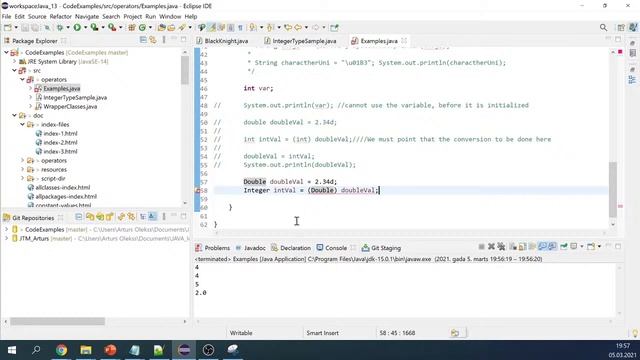
Task: Click Package Explorer vertical scrollbar
Action: point(185,69)
